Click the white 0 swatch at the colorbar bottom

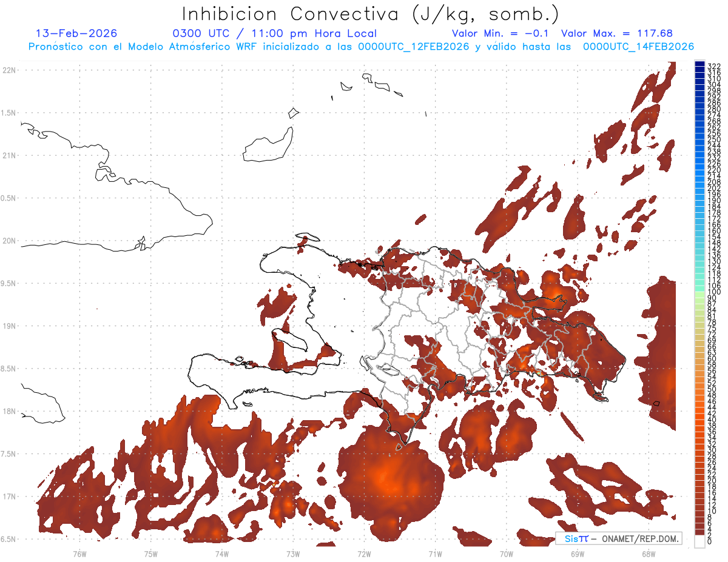pyautogui.click(x=700, y=541)
